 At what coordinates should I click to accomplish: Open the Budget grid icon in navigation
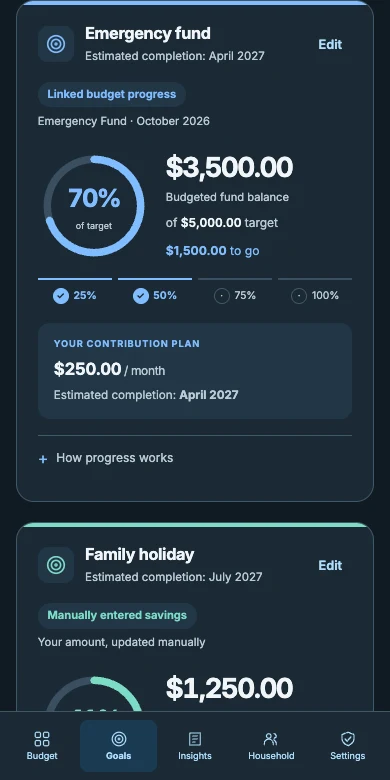42,739
